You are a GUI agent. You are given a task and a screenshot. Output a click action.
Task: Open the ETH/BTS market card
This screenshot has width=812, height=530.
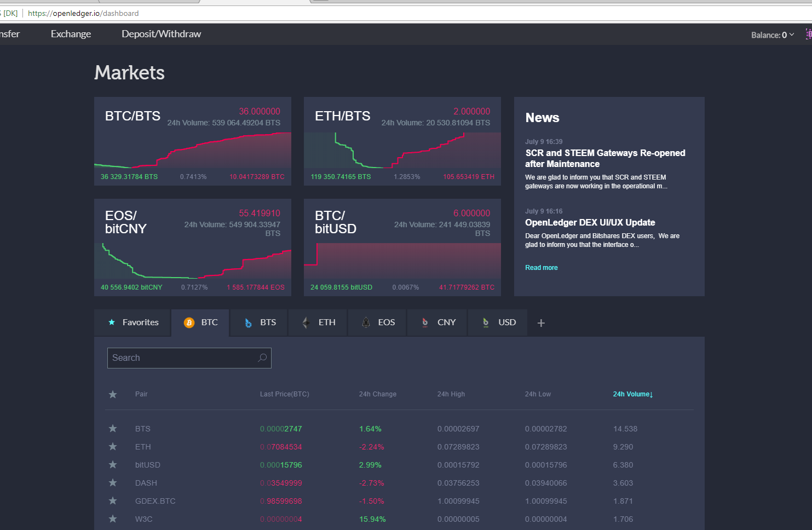[402, 141]
